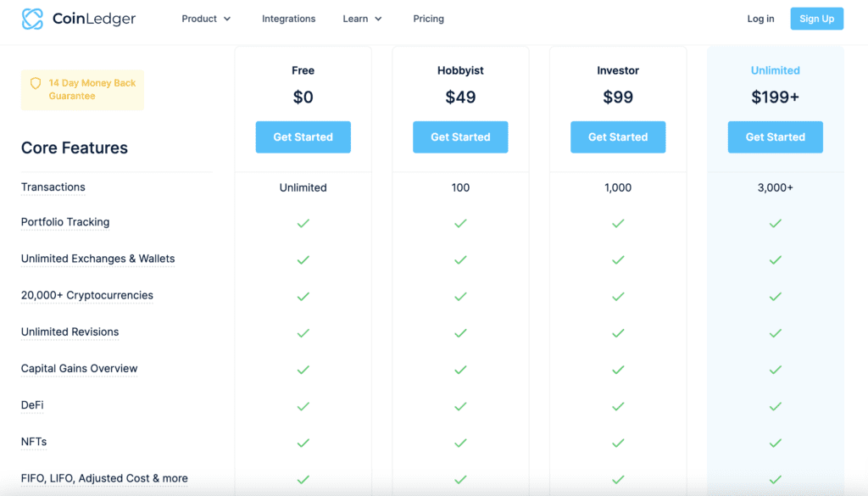Click Hobbyist plan 20,000+ Cryptocurrencies checkmark
Screen dimensions: 868x496
coord(460,297)
